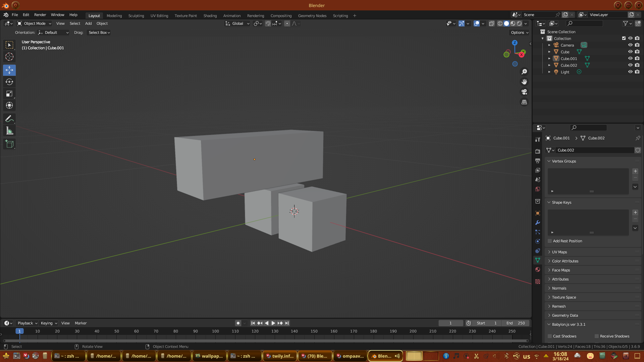
Task: Select the Cursor tool
Action: 9,57
